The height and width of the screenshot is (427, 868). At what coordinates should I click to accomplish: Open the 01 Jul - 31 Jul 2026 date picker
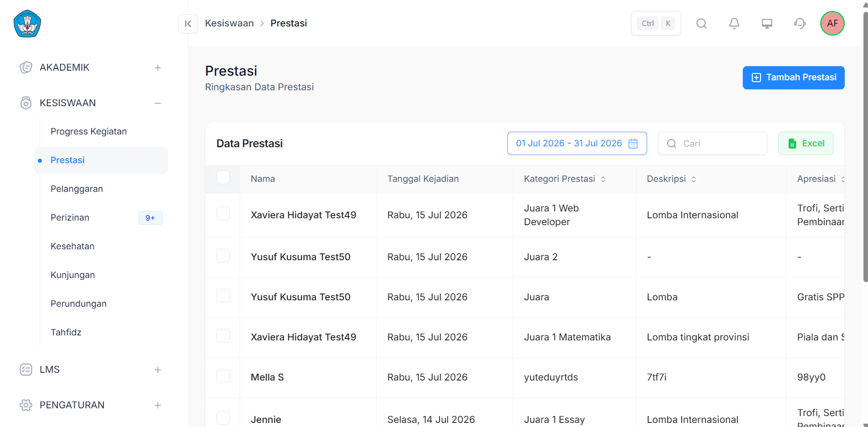pyautogui.click(x=577, y=144)
